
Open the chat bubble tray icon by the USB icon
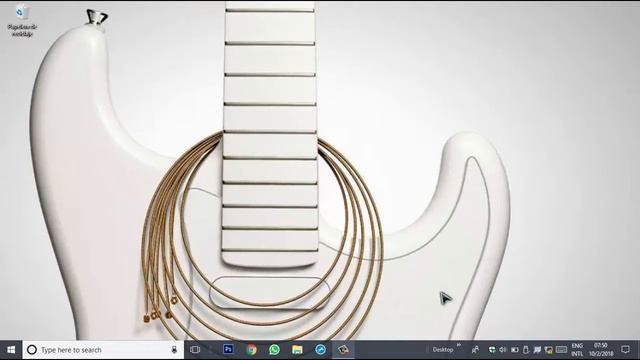click(537, 350)
